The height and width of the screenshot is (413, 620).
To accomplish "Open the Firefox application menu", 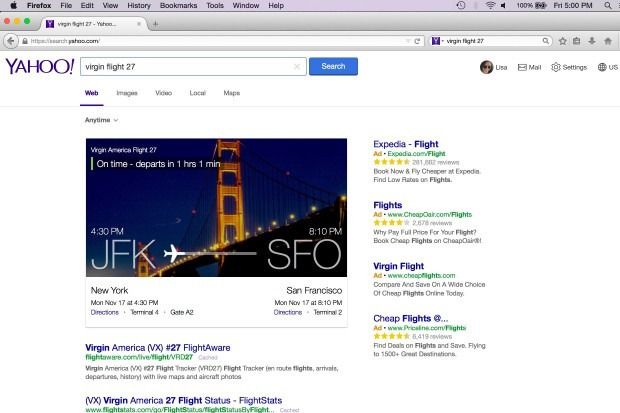I will tap(39, 6).
